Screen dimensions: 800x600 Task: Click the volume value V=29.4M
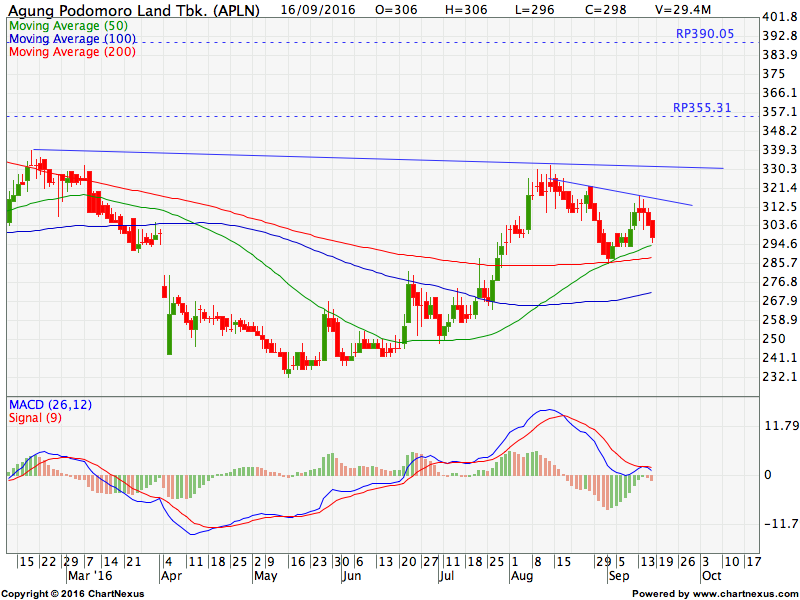point(683,9)
